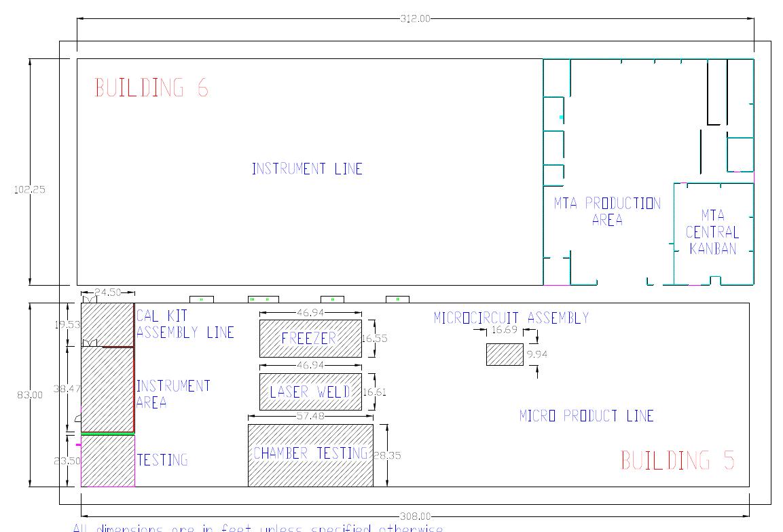Screen dimensions: 783x532
Task: Click the LASER WELD label
Action: [310, 392]
